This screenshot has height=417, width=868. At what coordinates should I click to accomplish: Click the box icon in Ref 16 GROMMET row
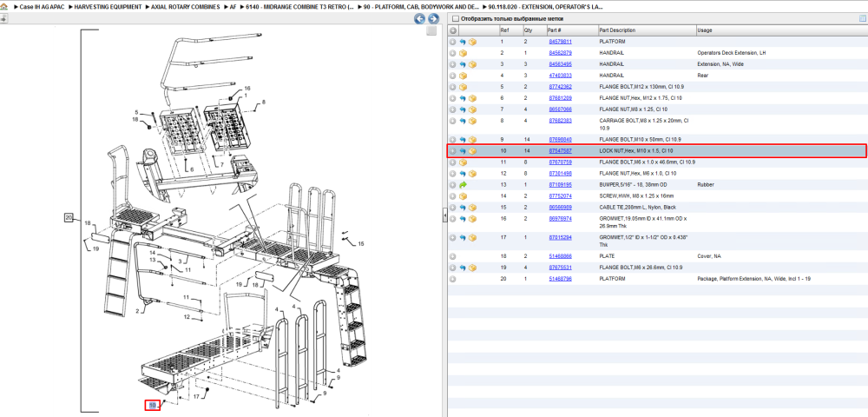pyautogui.click(x=472, y=219)
